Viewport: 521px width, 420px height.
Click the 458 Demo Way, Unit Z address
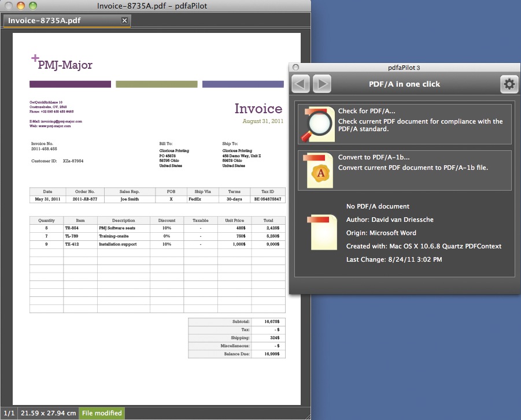click(x=242, y=156)
